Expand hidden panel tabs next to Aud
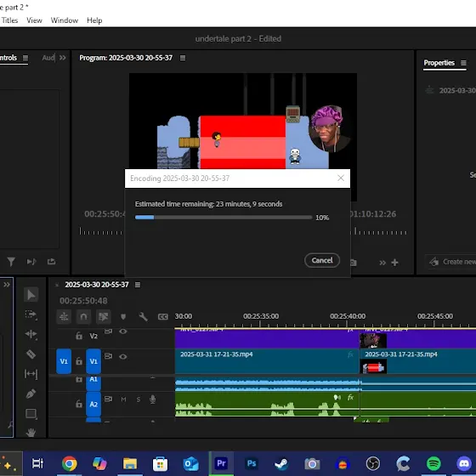The width and height of the screenshot is (476, 476). click(x=63, y=58)
